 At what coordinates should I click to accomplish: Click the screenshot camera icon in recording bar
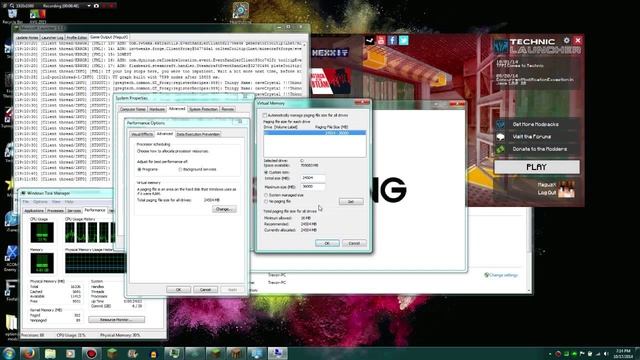point(96,6)
